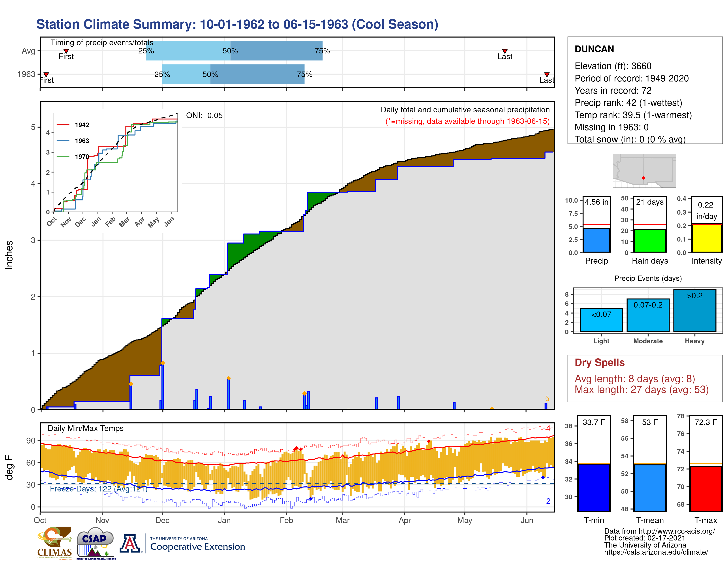Click the Moderate 0.07-0.2 events bar
This screenshot has height=563, width=728.
click(x=648, y=315)
